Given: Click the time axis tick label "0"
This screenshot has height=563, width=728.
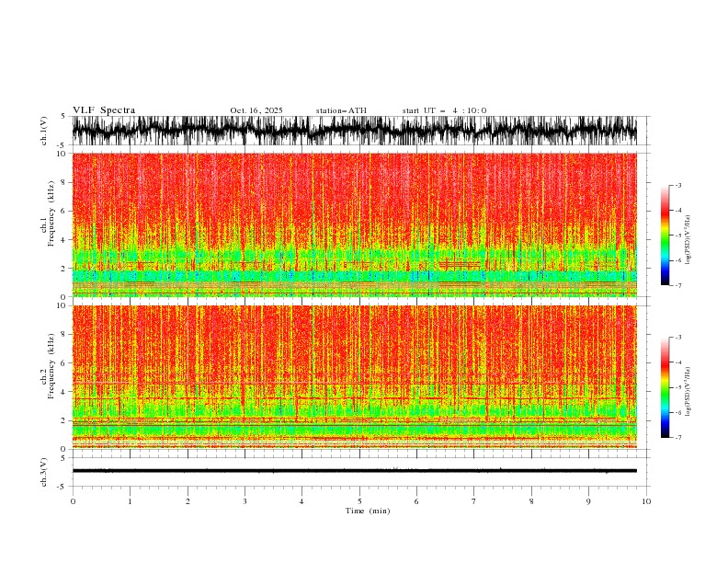Looking at the screenshot, I should click(73, 501).
